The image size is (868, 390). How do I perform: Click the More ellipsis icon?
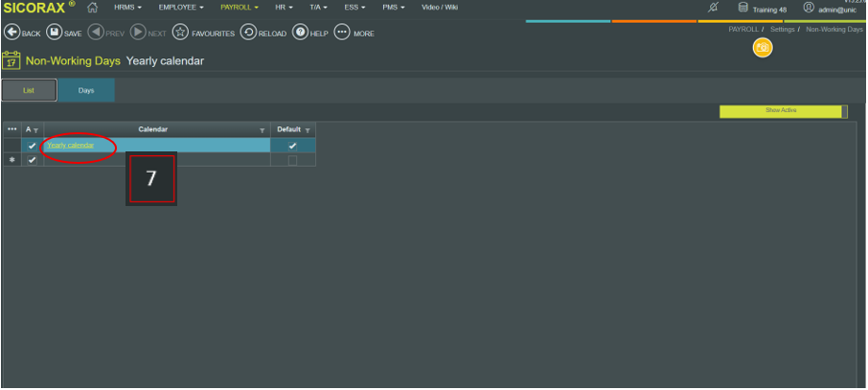(342, 33)
